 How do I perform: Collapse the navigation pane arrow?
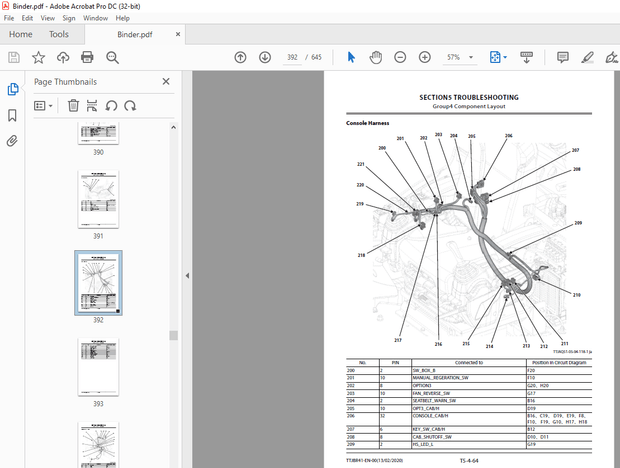pos(187,276)
